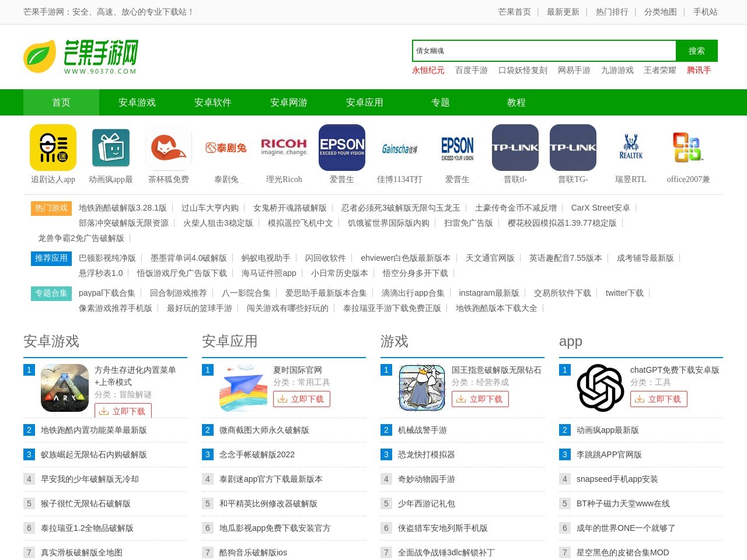Click 立即下载 under 夏时国际官网

(x=302, y=399)
